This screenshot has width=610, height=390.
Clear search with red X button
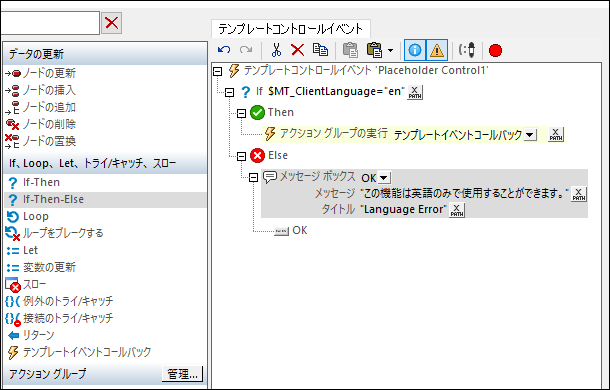point(112,23)
